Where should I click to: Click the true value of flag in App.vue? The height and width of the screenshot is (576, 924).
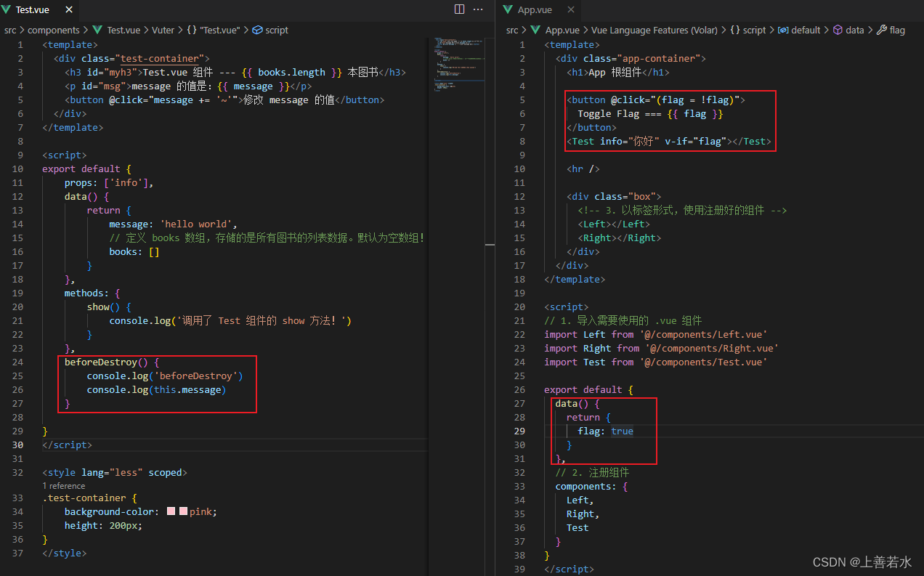click(x=622, y=431)
